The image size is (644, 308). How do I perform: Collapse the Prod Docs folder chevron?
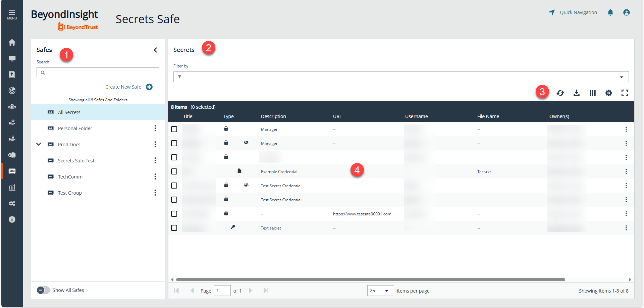point(39,144)
